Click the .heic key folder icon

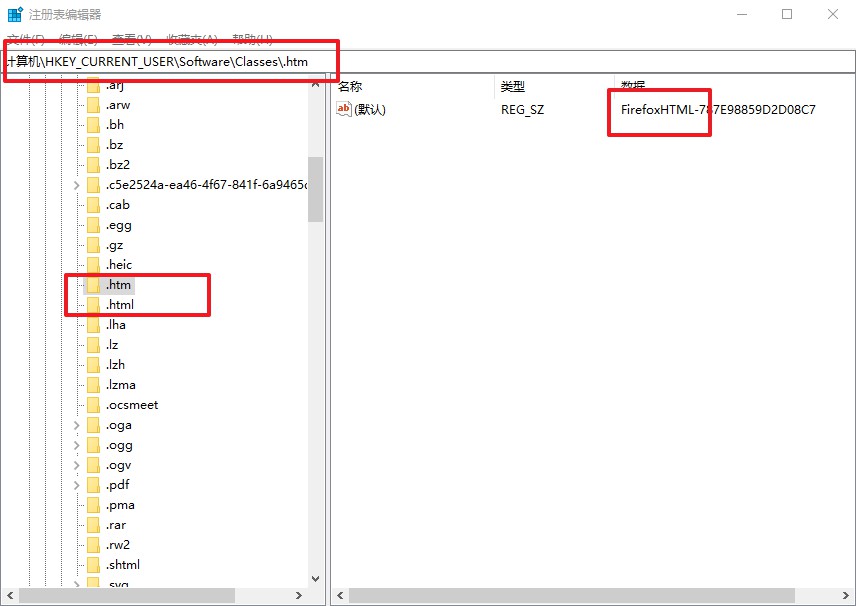93,265
